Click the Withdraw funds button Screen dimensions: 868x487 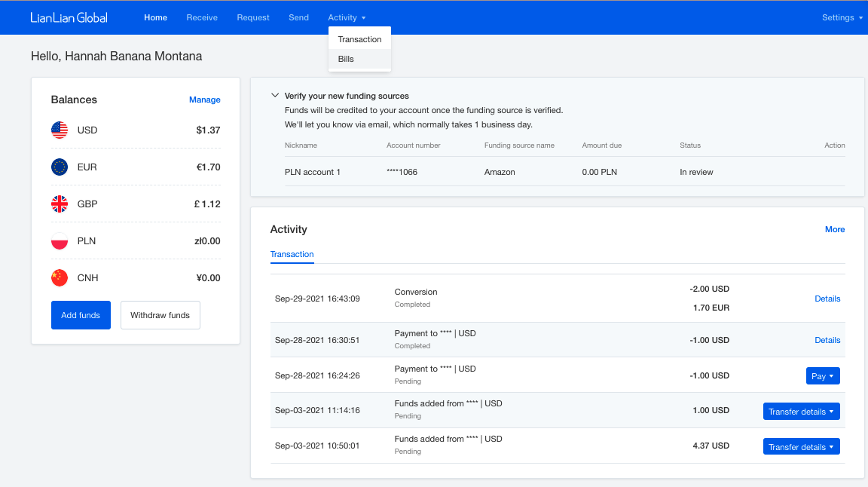point(160,315)
